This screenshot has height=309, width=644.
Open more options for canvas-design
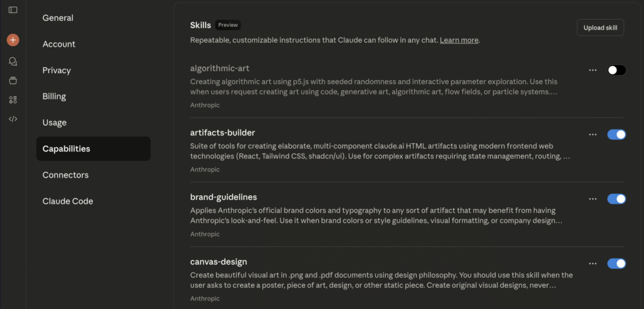(x=593, y=264)
